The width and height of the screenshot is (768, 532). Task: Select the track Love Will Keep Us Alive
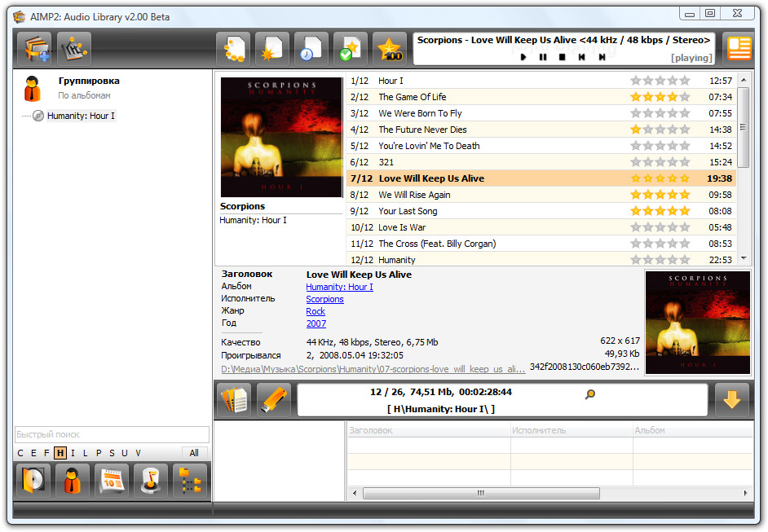click(x=541, y=178)
